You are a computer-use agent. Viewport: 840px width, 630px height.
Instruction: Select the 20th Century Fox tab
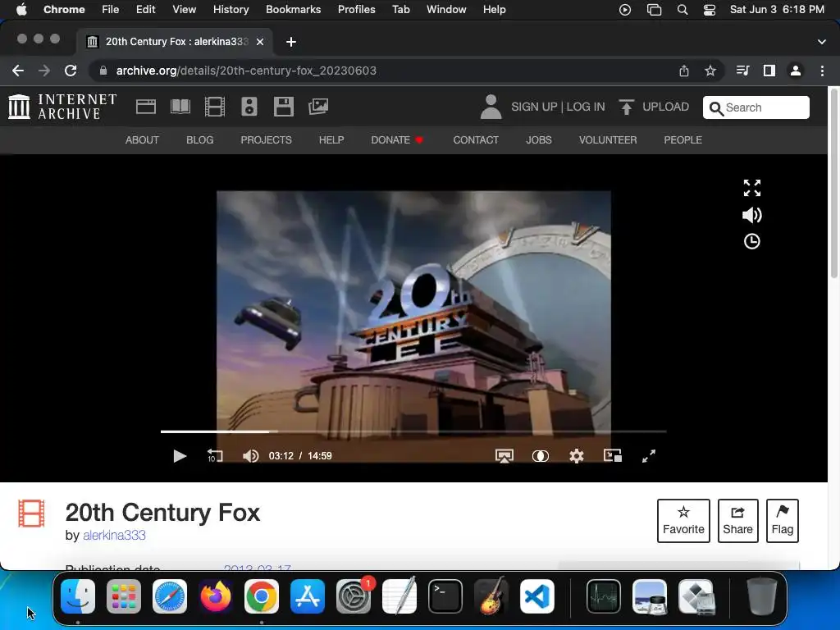tap(175, 42)
